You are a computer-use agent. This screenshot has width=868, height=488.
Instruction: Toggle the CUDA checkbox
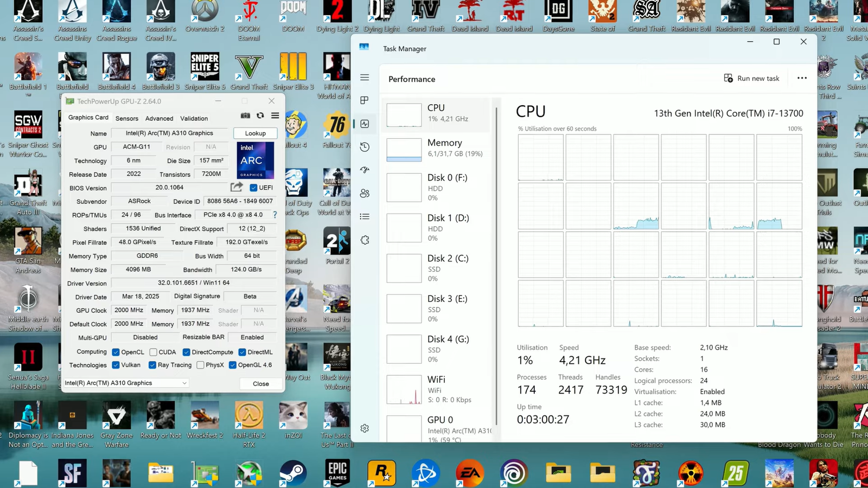[x=154, y=352]
